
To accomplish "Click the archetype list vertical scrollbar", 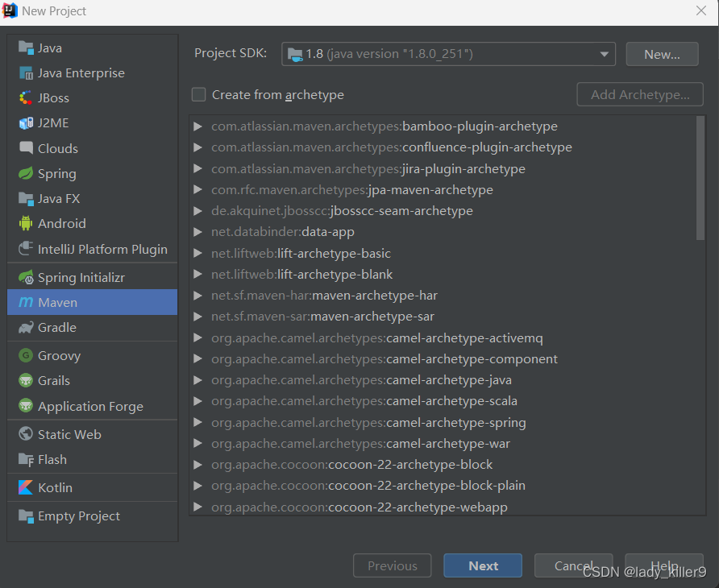I will [700, 178].
